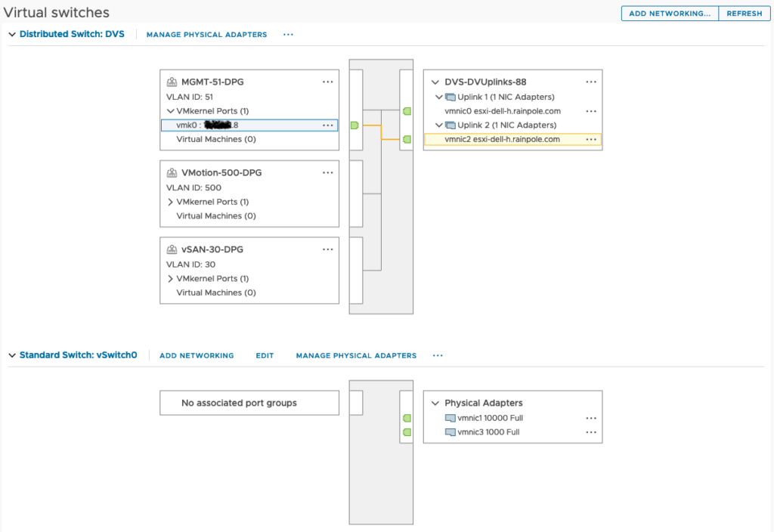774x532 pixels.
Task: Open ellipsis actions for vmk0 port
Action: (327, 125)
